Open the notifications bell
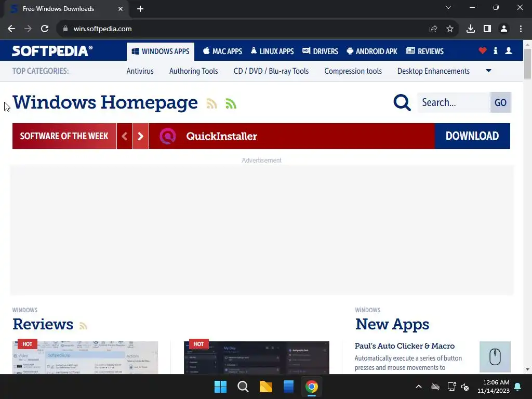The width and height of the screenshot is (532, 399). pos(518,387)
